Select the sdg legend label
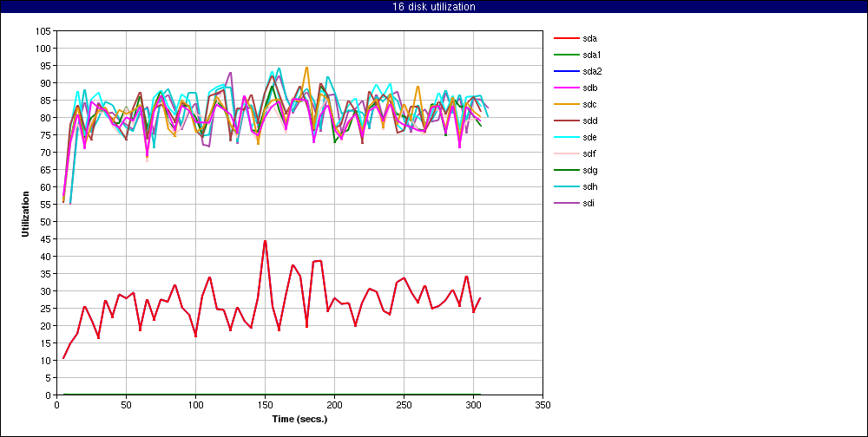The image size is (868, 437). click(590, 170)
